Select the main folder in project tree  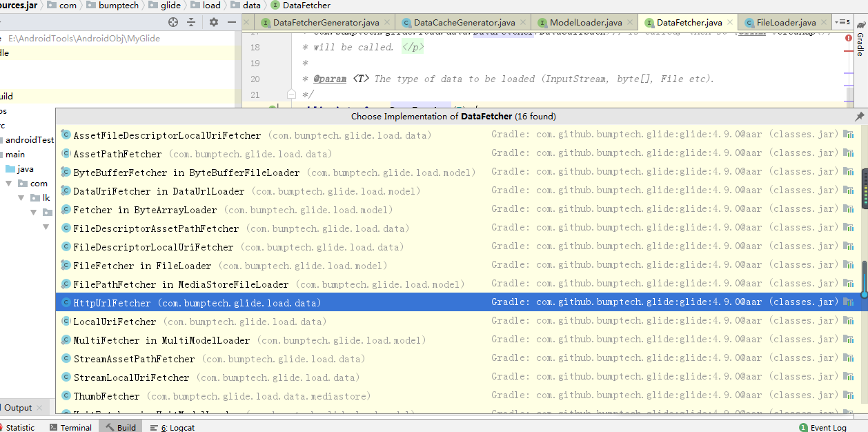pos(15,155)
